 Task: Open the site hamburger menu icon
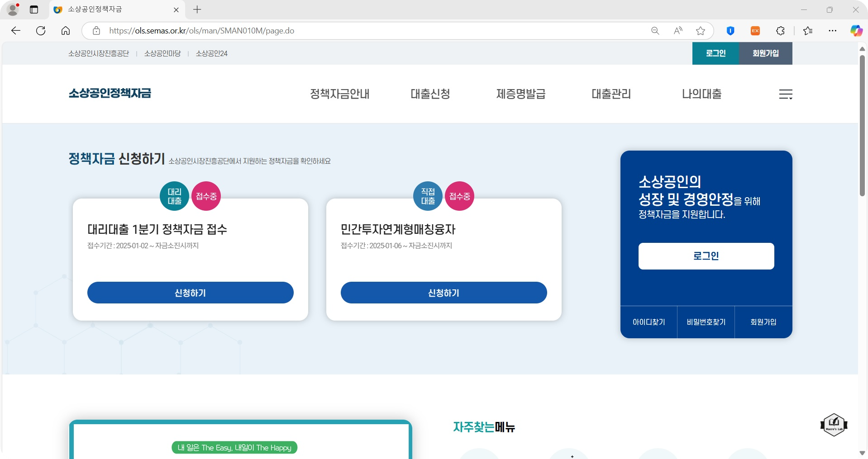point(785,94)
